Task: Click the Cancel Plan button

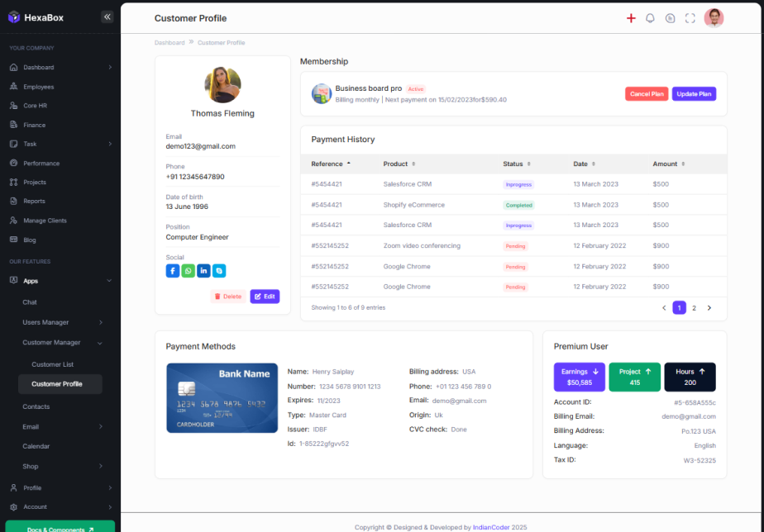Action: coord(646,94)
